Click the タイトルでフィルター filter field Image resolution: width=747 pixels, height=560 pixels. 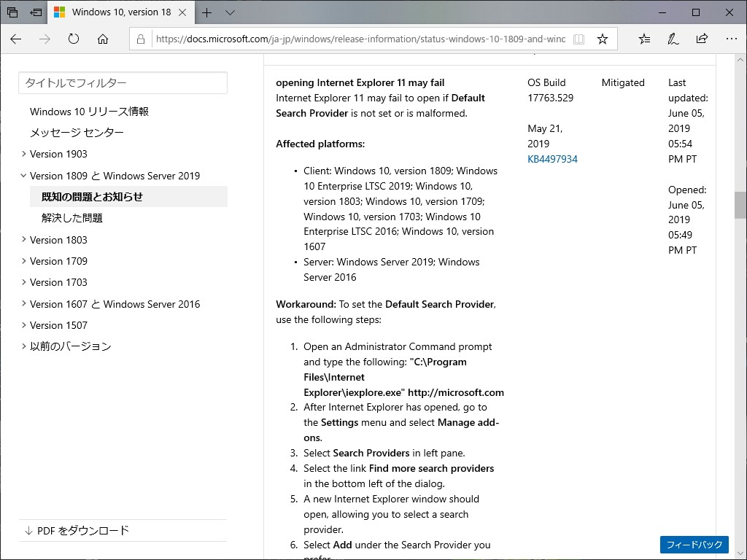(x=123, y=83)
